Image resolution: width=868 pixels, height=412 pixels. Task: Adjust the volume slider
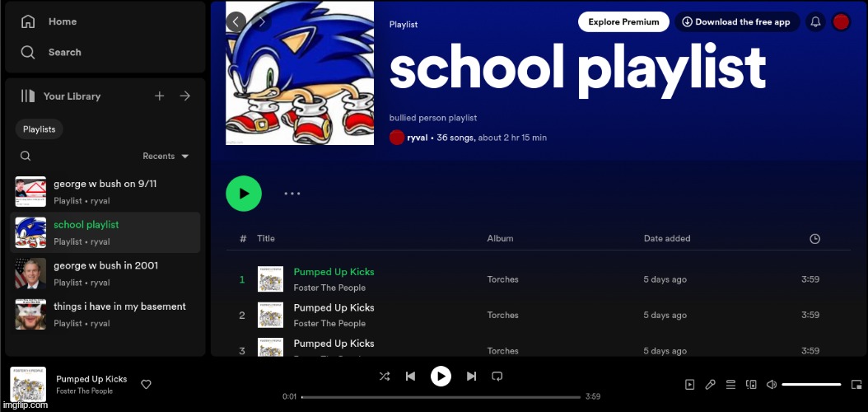(811, 385)
